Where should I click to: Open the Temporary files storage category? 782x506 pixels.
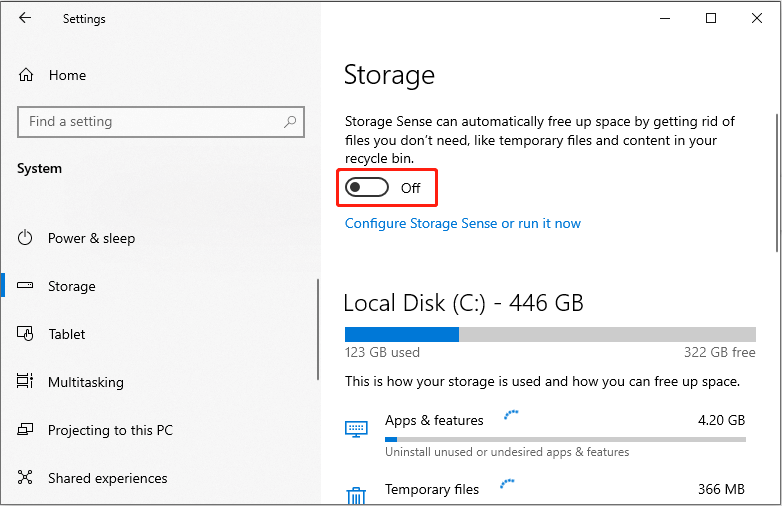pyautogui.click(x=432, y=490)
